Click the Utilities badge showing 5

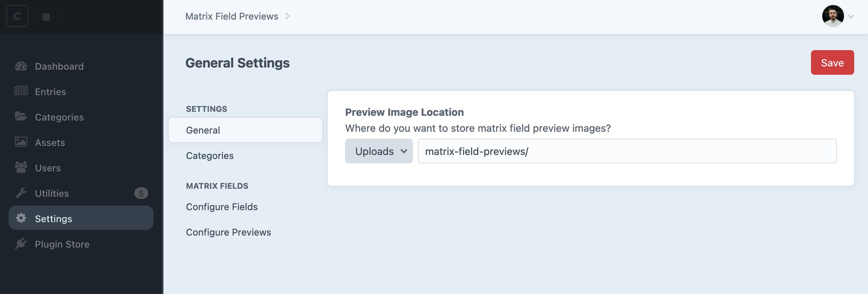(x=141, y=193)
